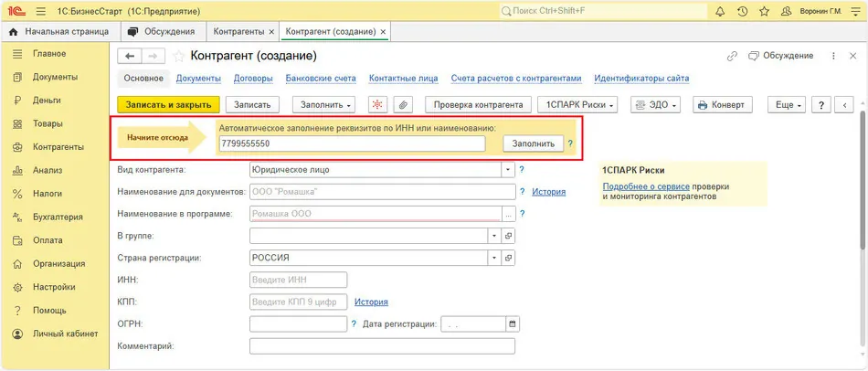Copy link to this form icon
868x371 pixels.
[733, 56]
